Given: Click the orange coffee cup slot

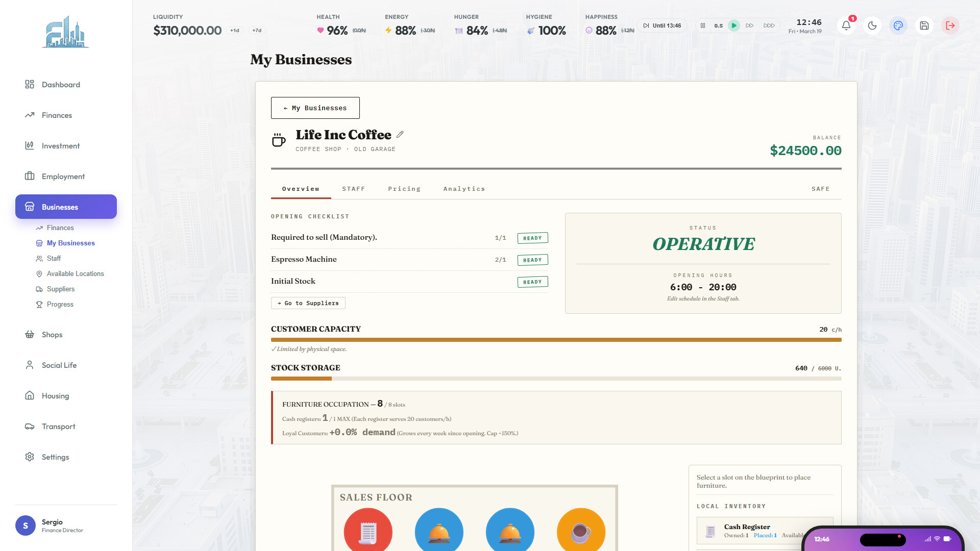Looking at the screenshot, I should (581, 531).
